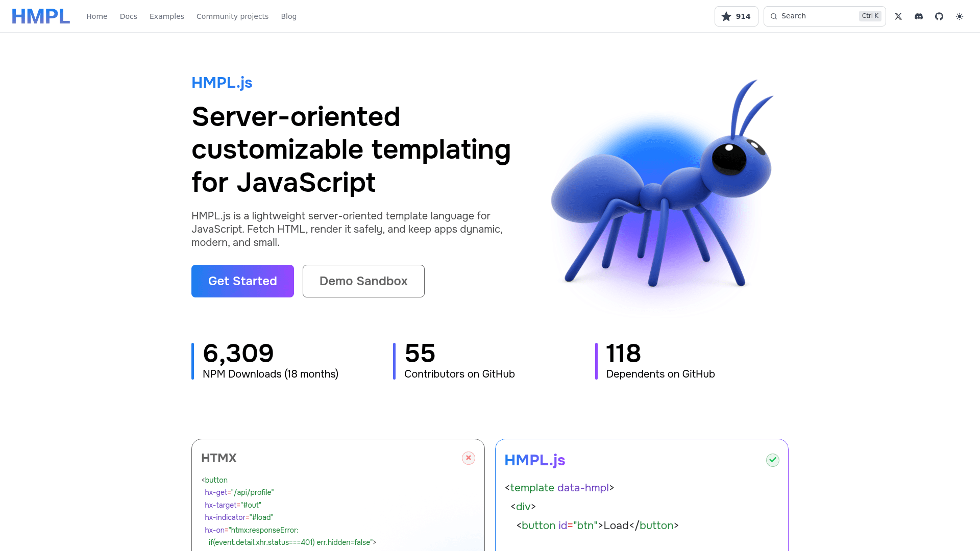The width and height of the screenshot is (980, 551).
Task: Open the Docs nav item
Action: tap(128, 16)
